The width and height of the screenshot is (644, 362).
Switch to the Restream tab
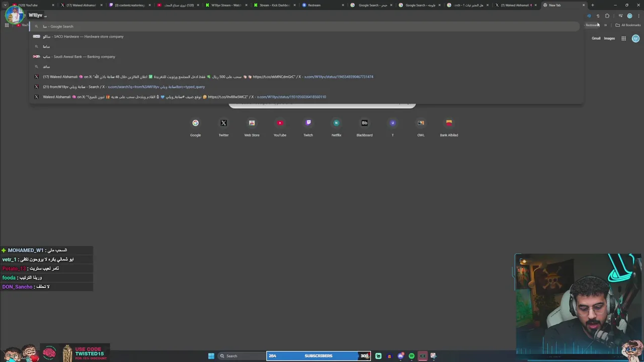(322, 5)
